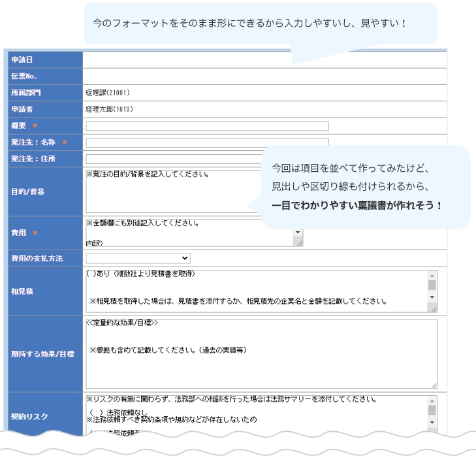476x456 pixels.
Task: Click the 費用 text area resize handle
Action: [299, 243]
